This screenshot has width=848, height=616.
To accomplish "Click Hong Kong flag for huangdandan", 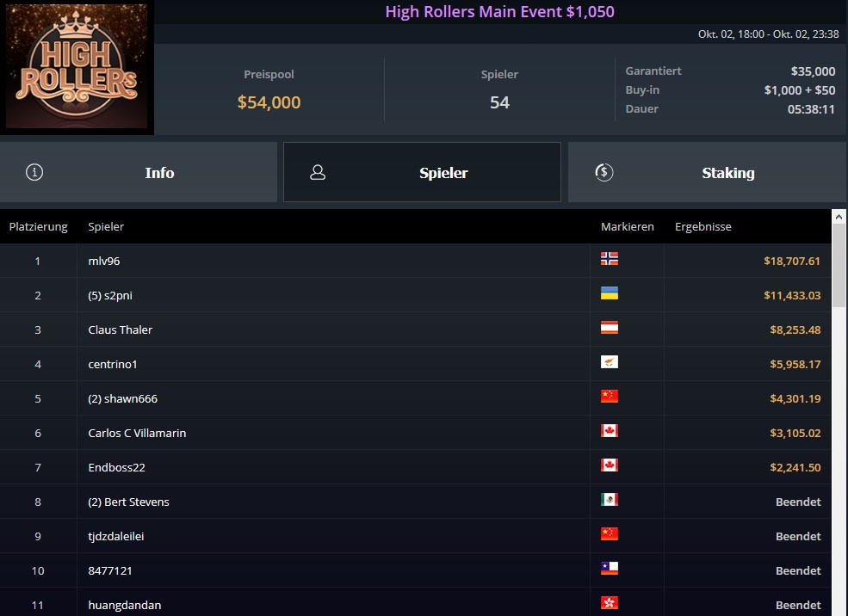I will [x=610, y=603].
